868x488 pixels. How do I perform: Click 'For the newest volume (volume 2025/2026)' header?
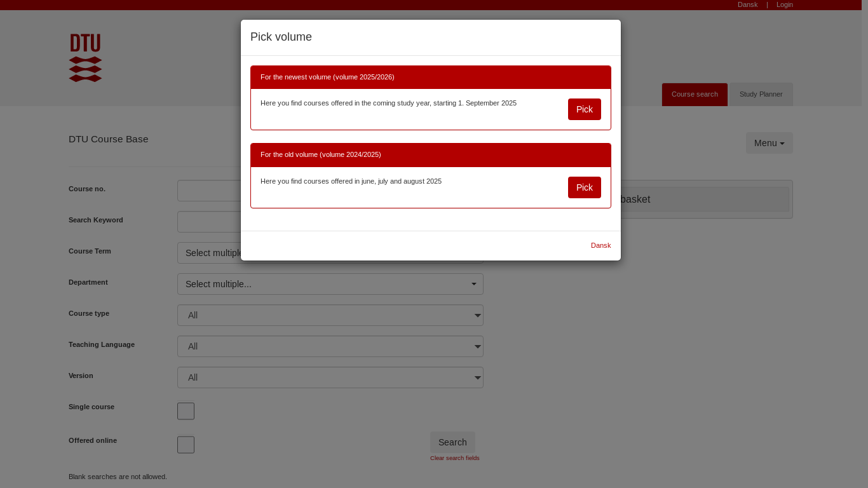pyautogui.click(x=431, y=77)
